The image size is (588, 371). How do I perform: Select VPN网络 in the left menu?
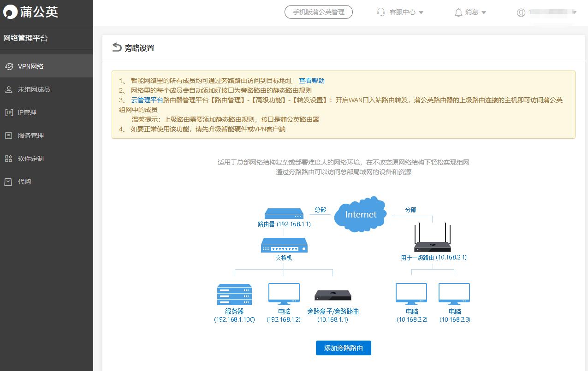pyautogui.click(x=31, y=66)
